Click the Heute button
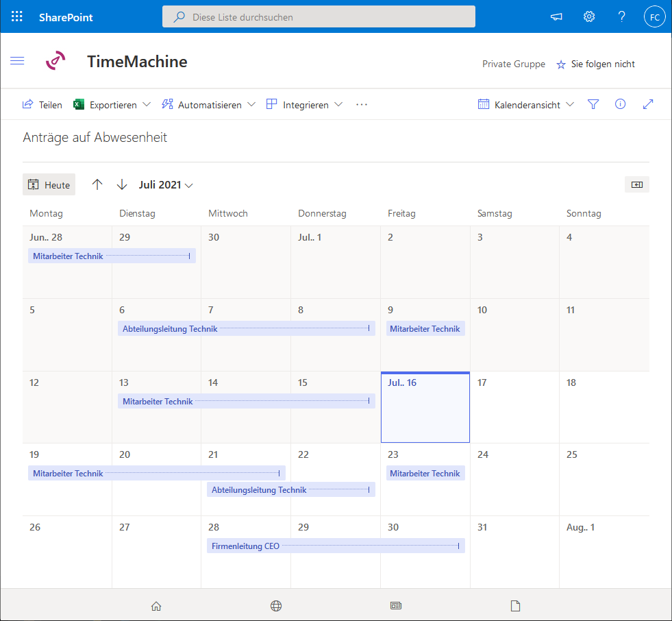 pyautogui.click(x=49, y=184)
